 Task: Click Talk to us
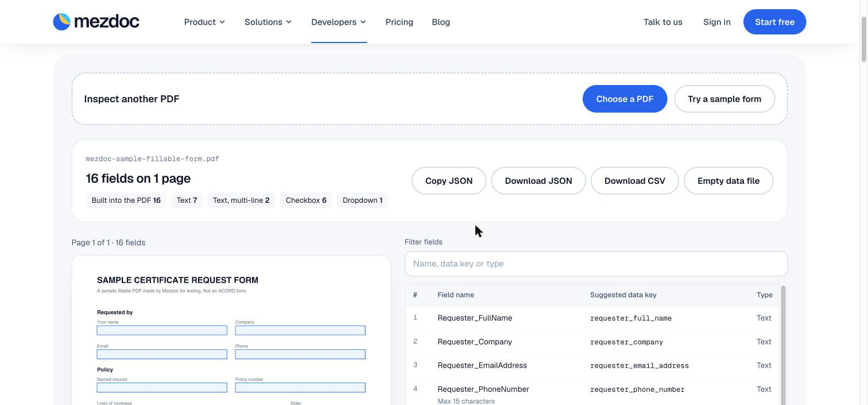pos(663,22)
